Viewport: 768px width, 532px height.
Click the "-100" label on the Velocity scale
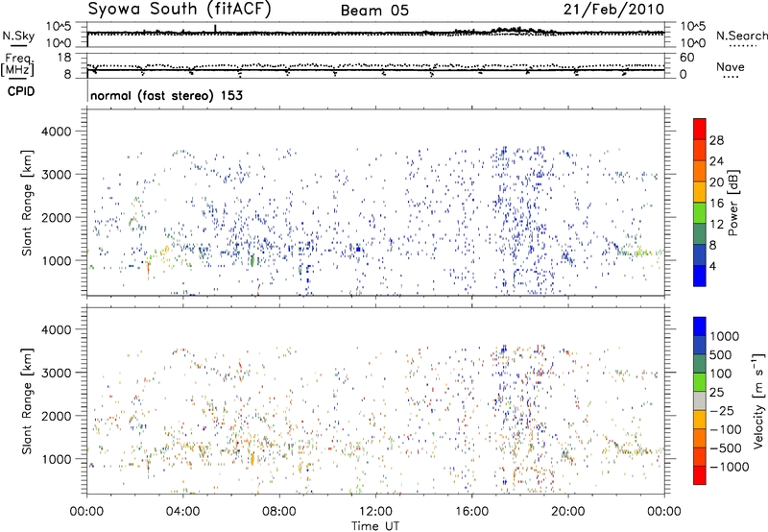[x=726, y=429]
